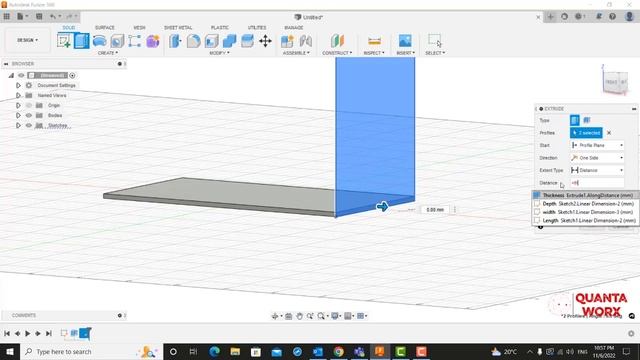Select the Offset Plane construct tool
The height and width of the screenshot is (360, 640).
(x=337, y=41)
